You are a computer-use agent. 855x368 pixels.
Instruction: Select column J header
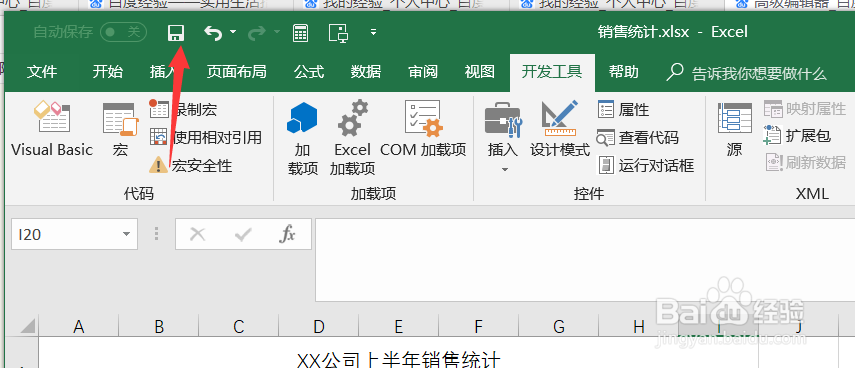pos(799,327)
